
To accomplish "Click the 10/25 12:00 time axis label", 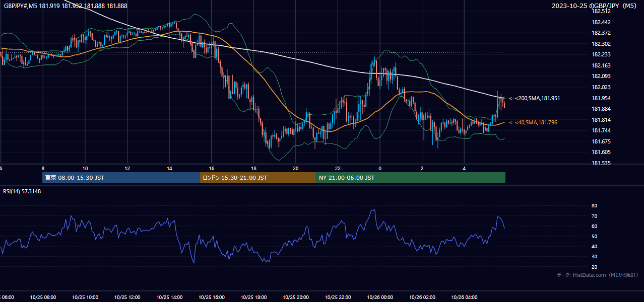I will click(x=127, y=297).
